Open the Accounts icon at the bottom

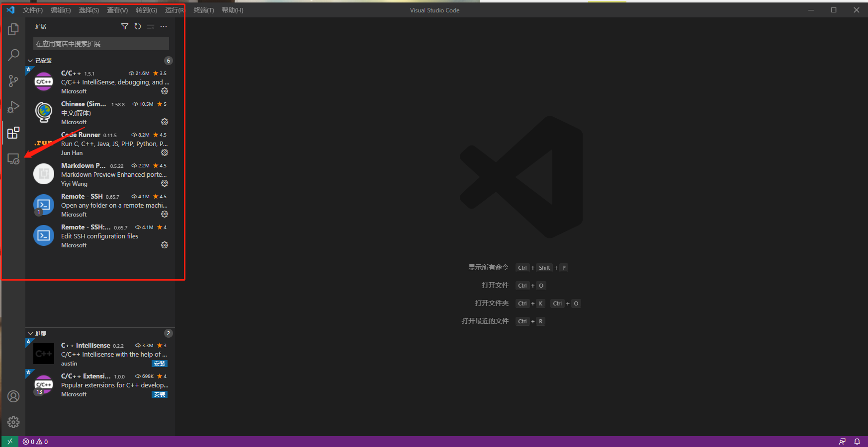(13, 396)
